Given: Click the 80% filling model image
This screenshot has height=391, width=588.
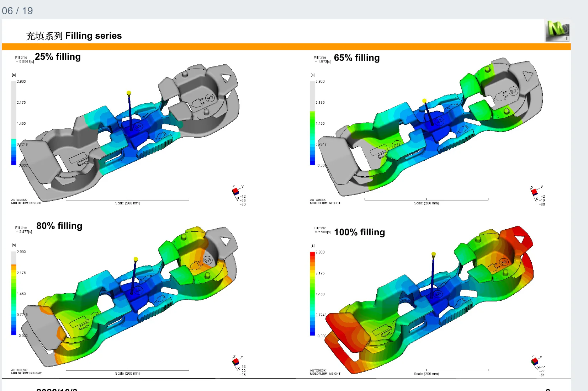Looking at the screenshot, I should pyautogui.click(x=130, y=297).
